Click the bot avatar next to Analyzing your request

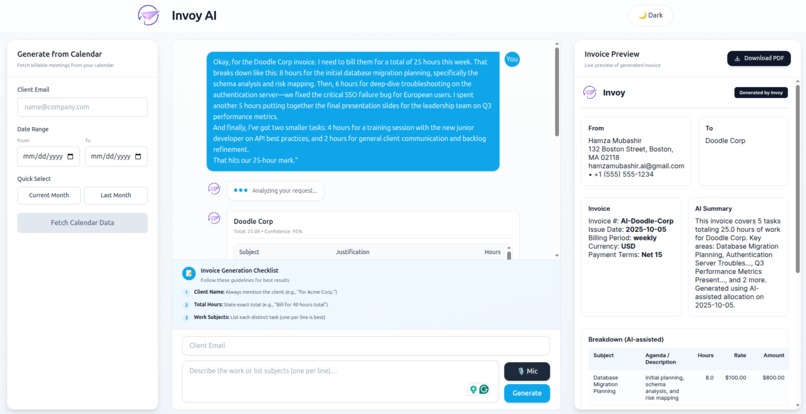[x=214, y=189]
